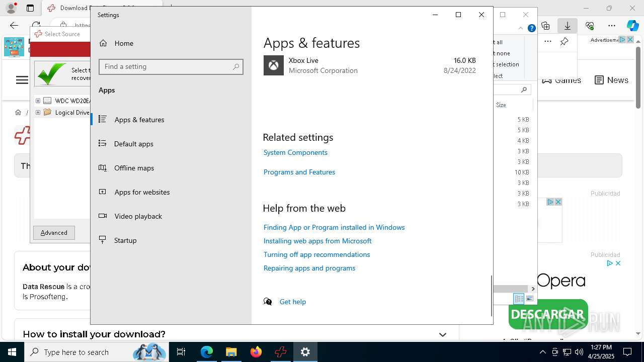Click the Find a setting search box

click(x=171, y=66)
